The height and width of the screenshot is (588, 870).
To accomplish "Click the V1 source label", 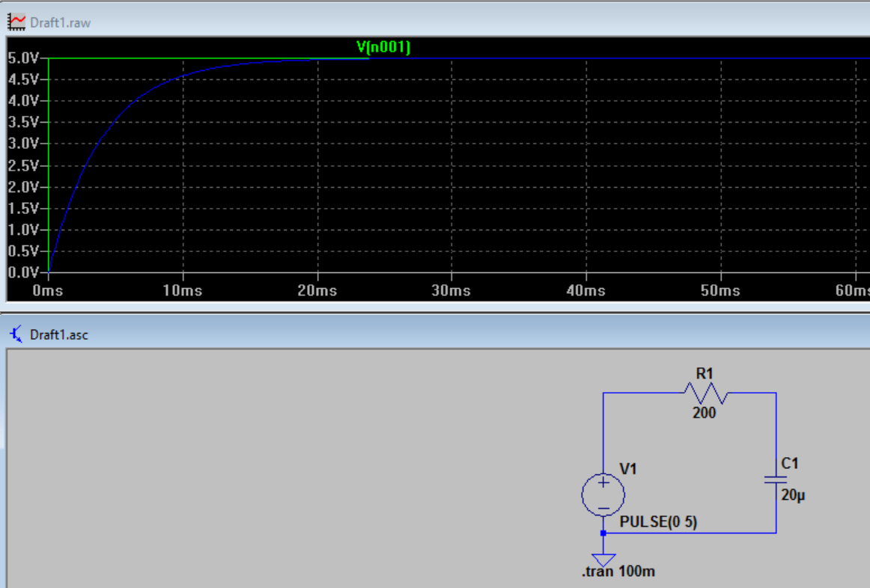I will tap(627, 469).
